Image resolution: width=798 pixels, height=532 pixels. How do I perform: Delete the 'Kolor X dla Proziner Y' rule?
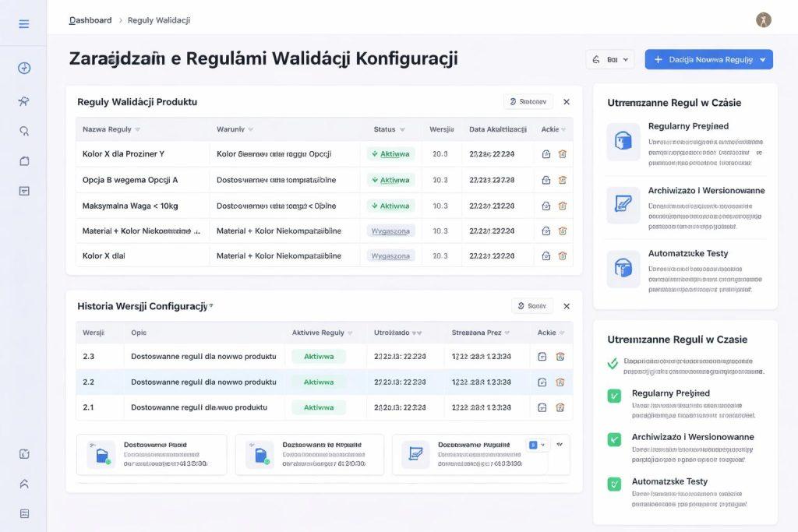[563, 154]
